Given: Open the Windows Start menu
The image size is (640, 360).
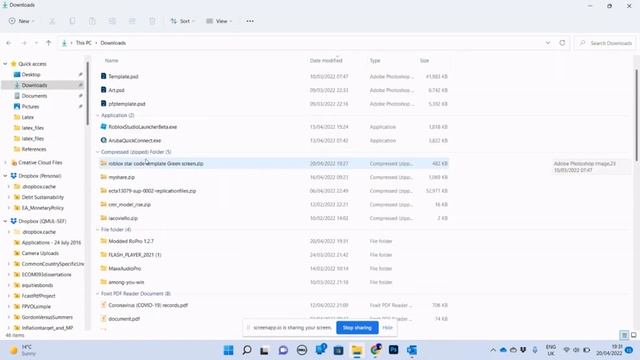Looking at the screenshot, I should pos(229,350).
